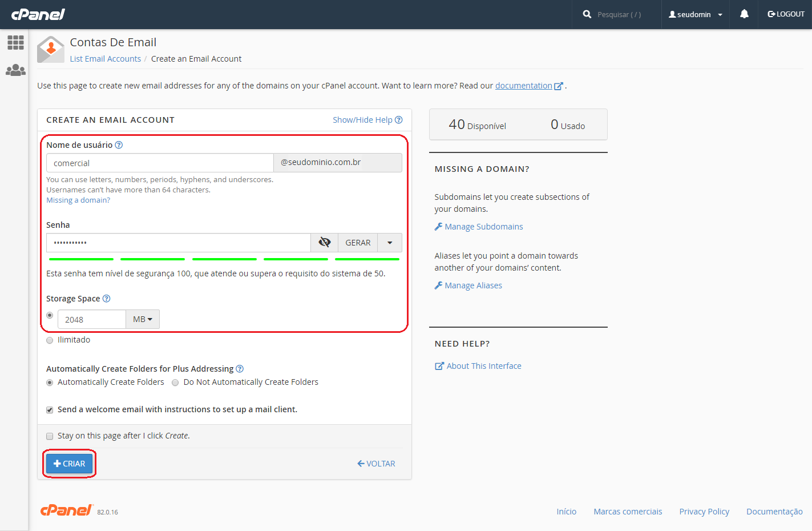Click the cPanel footer logo
The image size is (812, 531).
pos(66,510)
